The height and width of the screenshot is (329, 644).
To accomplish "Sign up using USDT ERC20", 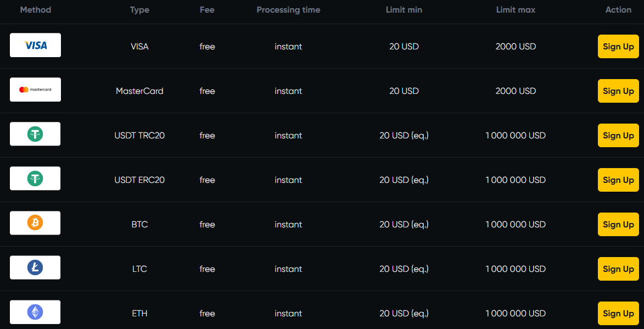I will 618,180.
